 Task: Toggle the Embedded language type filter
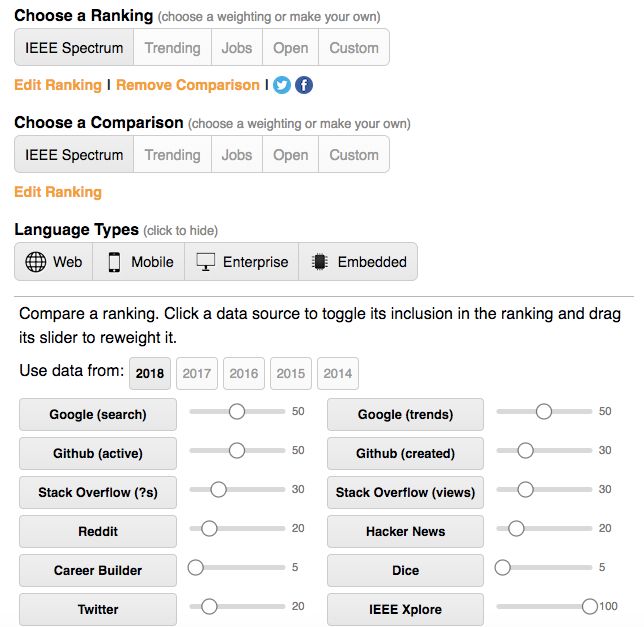pos(359,262)
